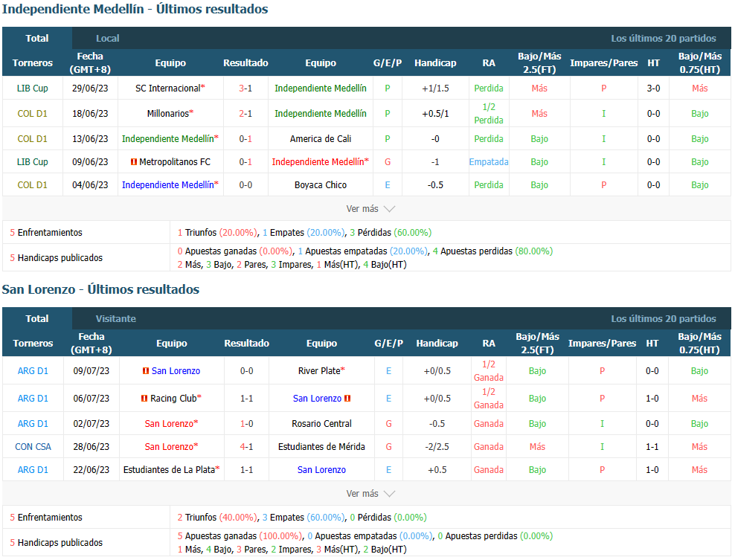This screenshot has height=560, width=735.
Task: Click '5 Apuestas ganadas (100.00%)' summary text
Action: coord(240,536)
